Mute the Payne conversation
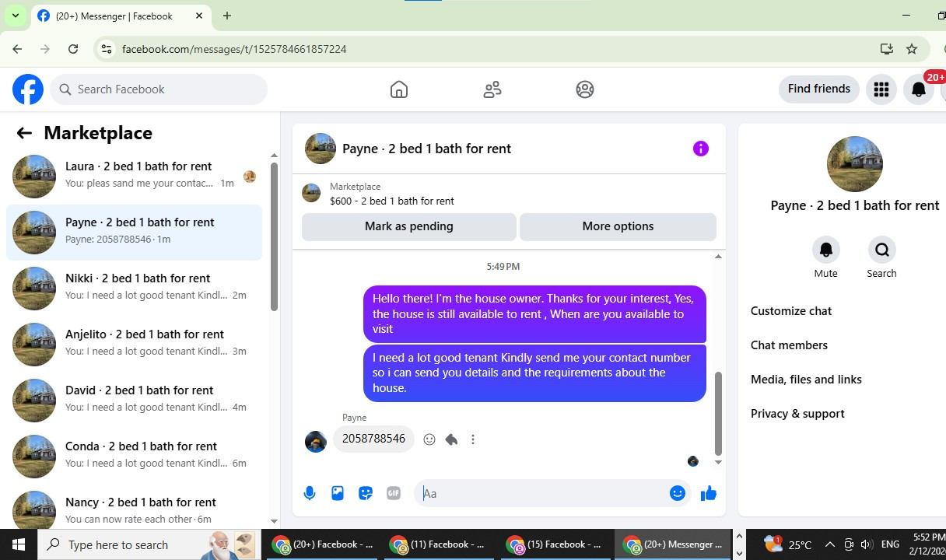Image resolution: width=946 pixels, height=560 pixels. tap(825, 250)
